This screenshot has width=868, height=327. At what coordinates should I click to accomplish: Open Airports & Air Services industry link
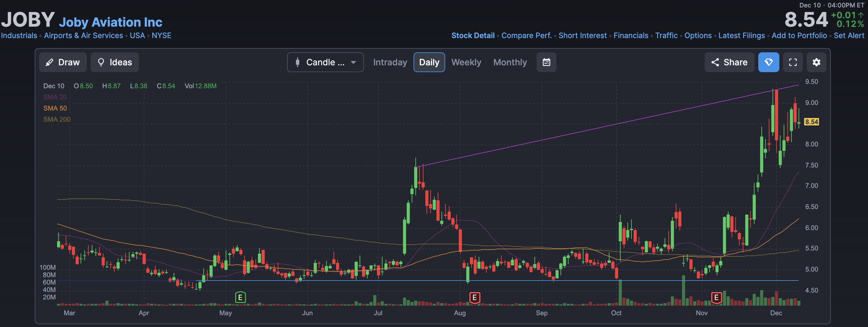(x=83, y=35)
